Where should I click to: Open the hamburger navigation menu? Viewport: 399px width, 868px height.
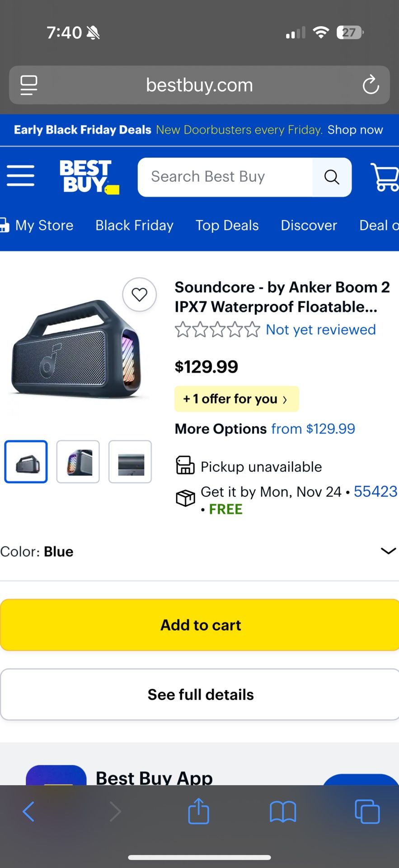(x=20, y=177)
